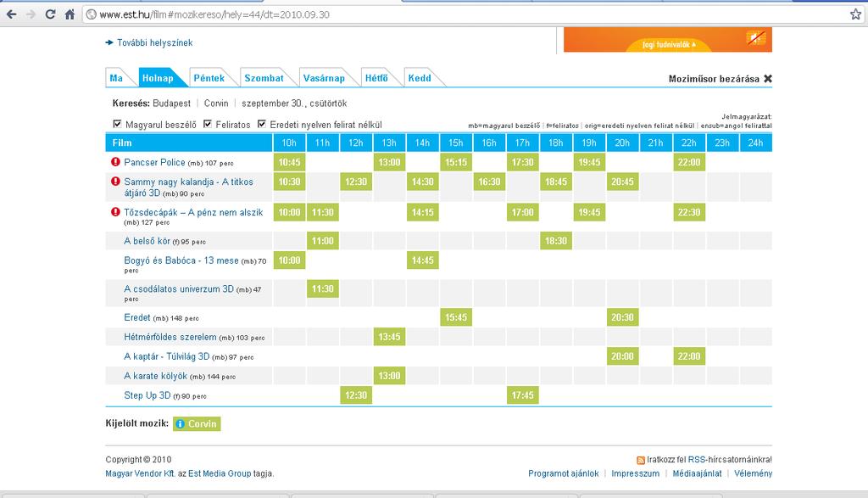868x498 pixels.
Task: Open the Vasárnap tab
Action: point(324,78)
